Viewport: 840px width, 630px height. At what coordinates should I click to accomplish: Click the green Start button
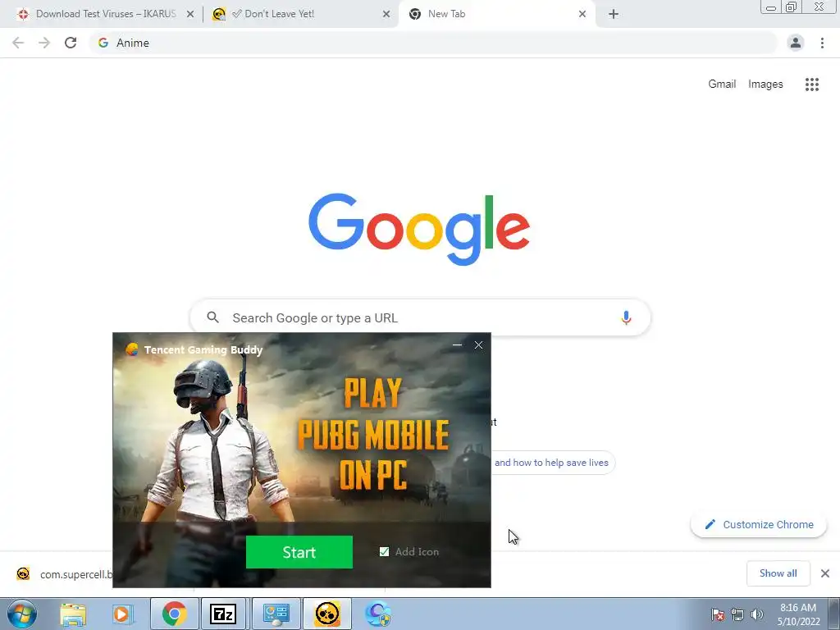299,552
